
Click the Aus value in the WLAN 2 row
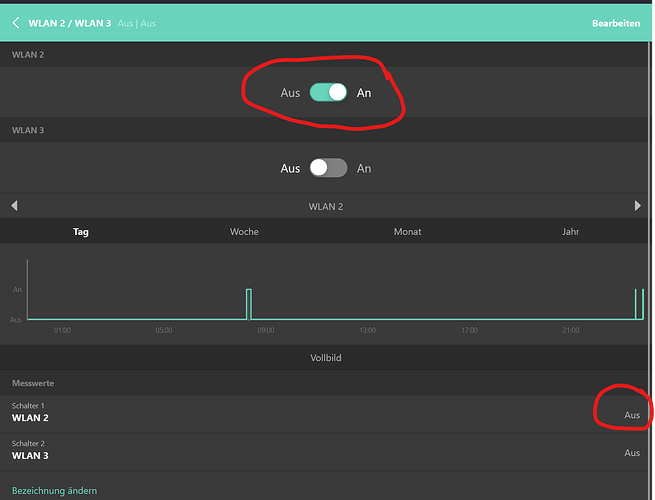point(631,415)
